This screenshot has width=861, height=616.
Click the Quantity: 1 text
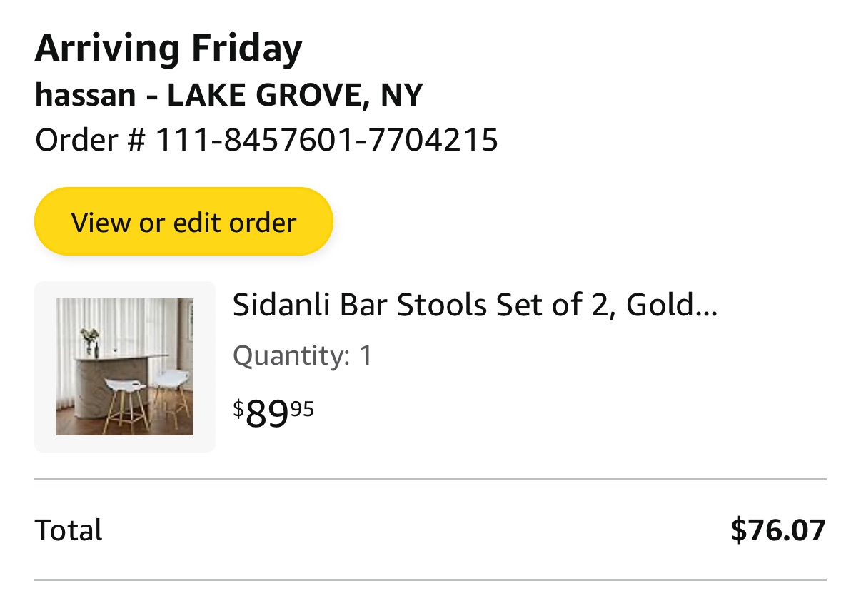click(302, 355)
